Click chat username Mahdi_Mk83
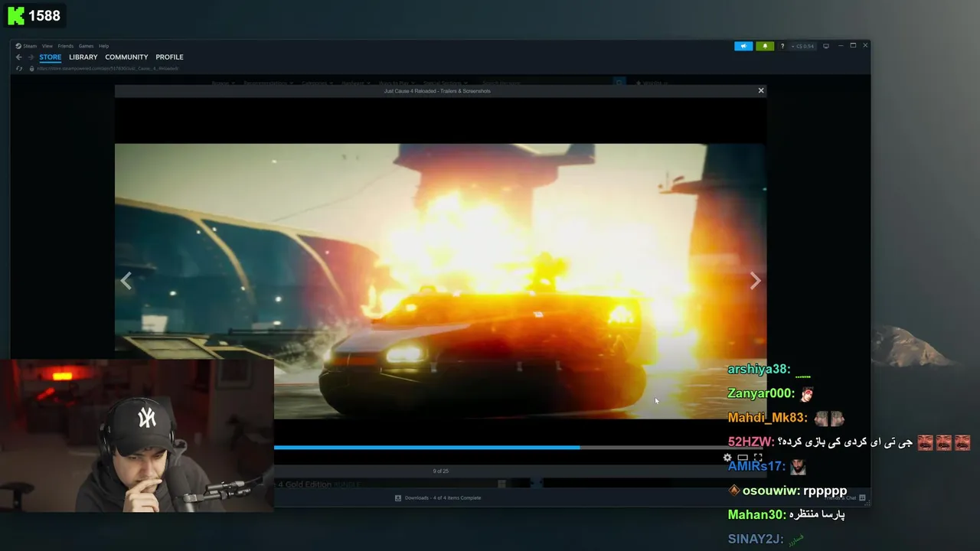This screenshot has width=980, height=551. pyautogui.click(x=767, y=418)
